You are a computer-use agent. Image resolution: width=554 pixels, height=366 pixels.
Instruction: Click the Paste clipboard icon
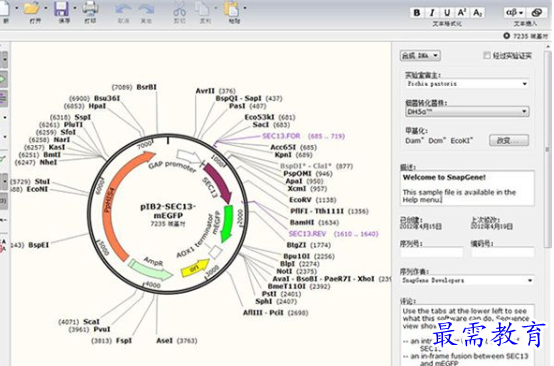[232, 8]
